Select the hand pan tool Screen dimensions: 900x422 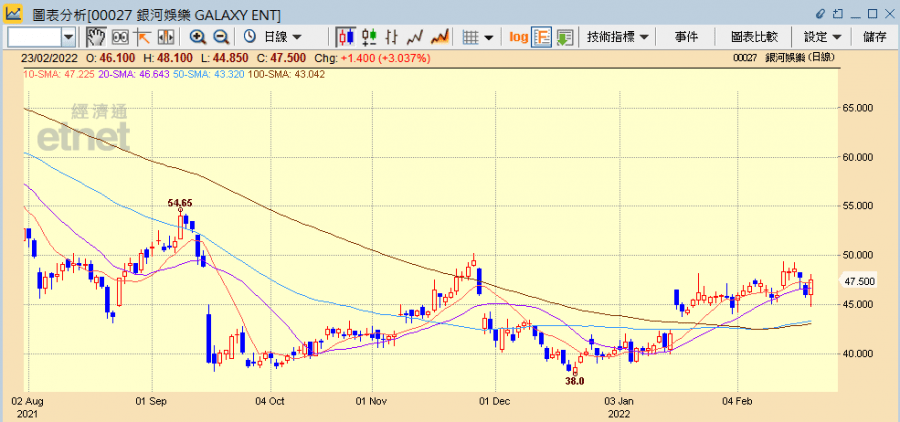click(x=96, y=37)
